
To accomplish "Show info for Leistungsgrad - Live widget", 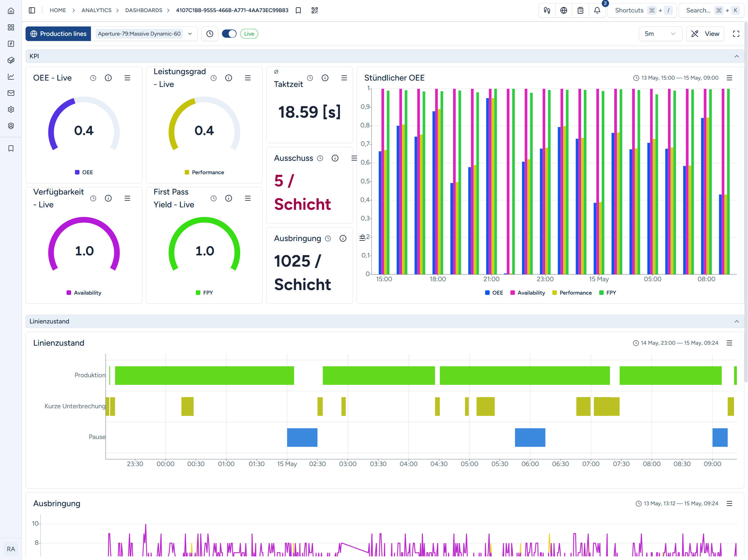I will click(229, 78).
